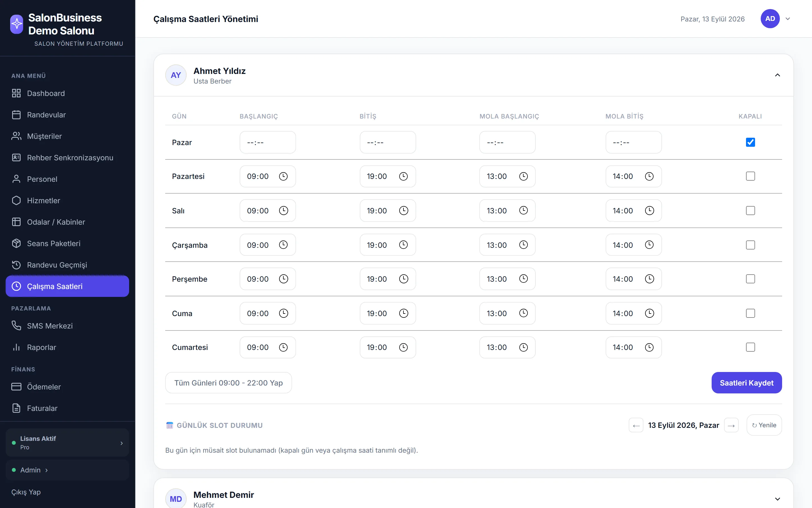The image size is (812, 508).
Task: Click the SalonBusiness star logo icon
Action: tap(17, 24)
